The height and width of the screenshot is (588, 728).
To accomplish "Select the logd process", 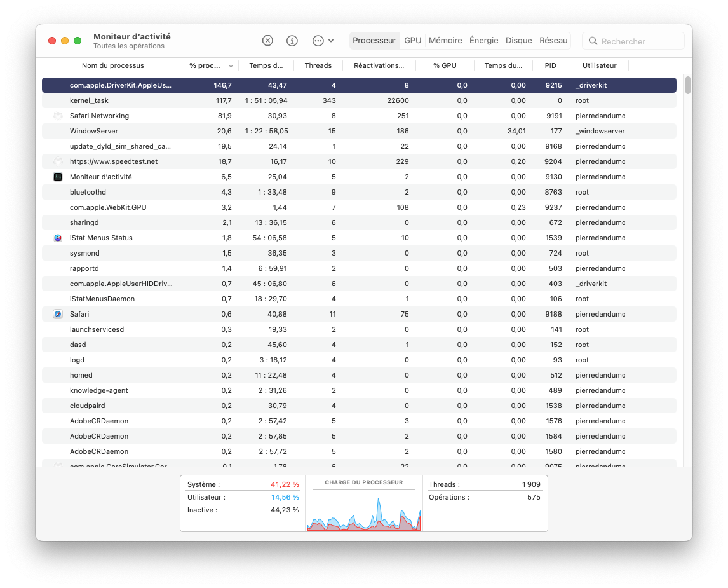I will click(x=359, y=360).
